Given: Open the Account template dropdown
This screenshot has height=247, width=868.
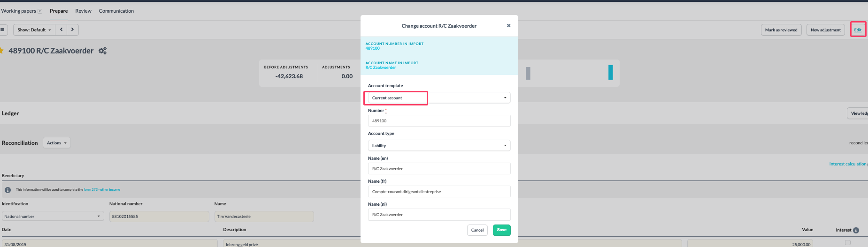Looking at the screenshot, I should [x=439, y=98].
